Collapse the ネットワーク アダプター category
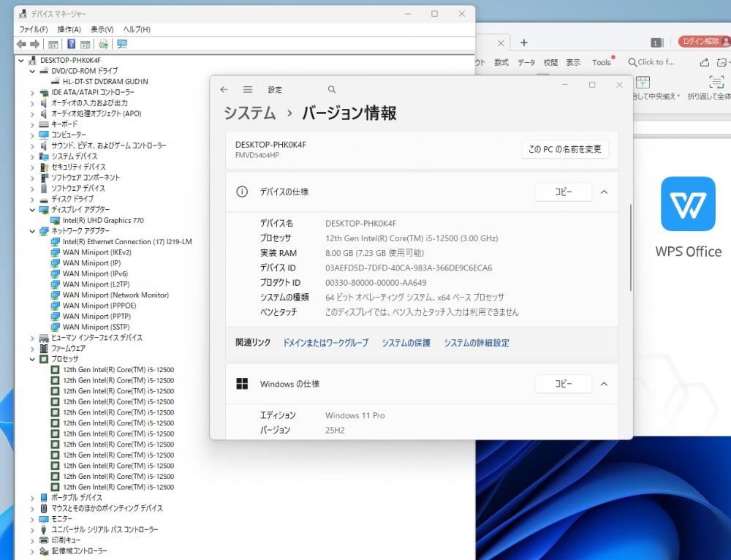 pyautogui.click(x=32, y=231)
